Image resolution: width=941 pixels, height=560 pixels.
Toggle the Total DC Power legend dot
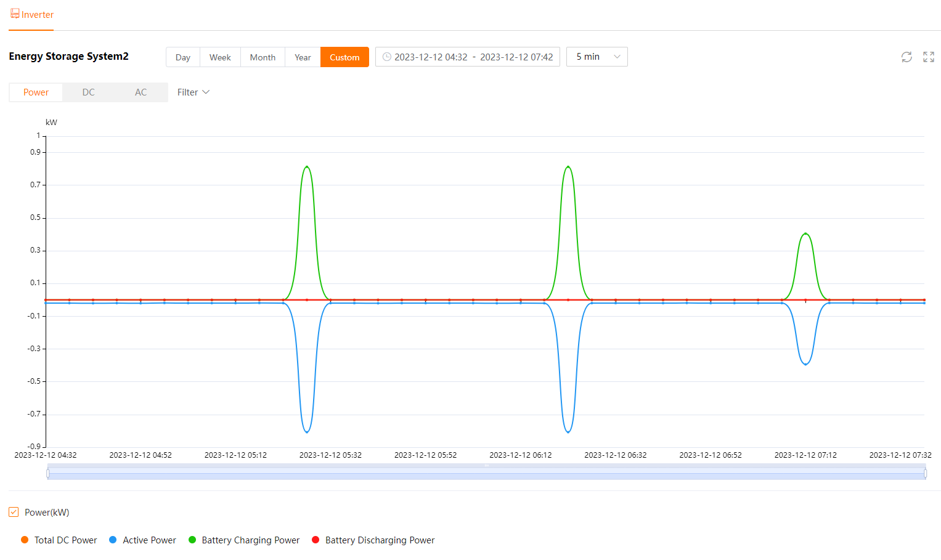[25, 540]
